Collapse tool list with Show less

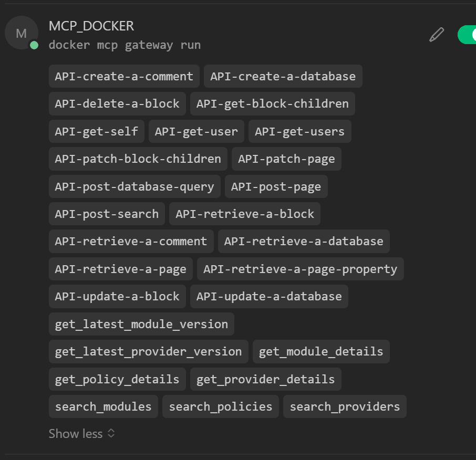tap(81, 434)
